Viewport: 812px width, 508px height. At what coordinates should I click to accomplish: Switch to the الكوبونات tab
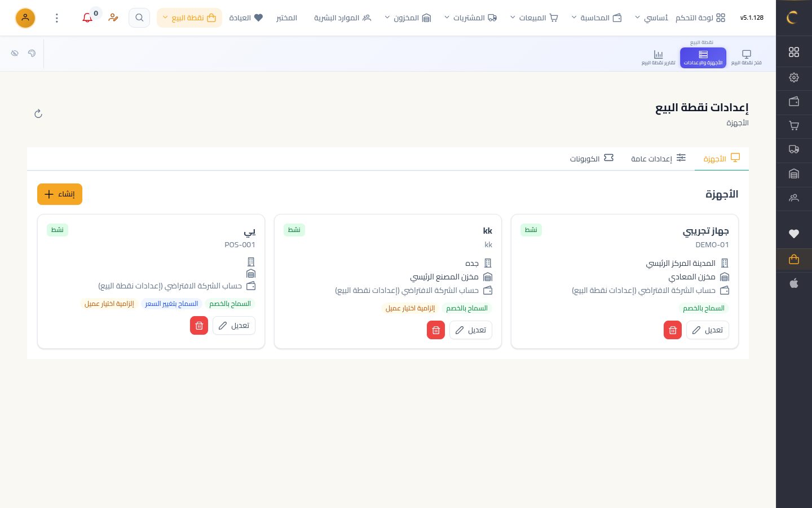tap(592, 159)
